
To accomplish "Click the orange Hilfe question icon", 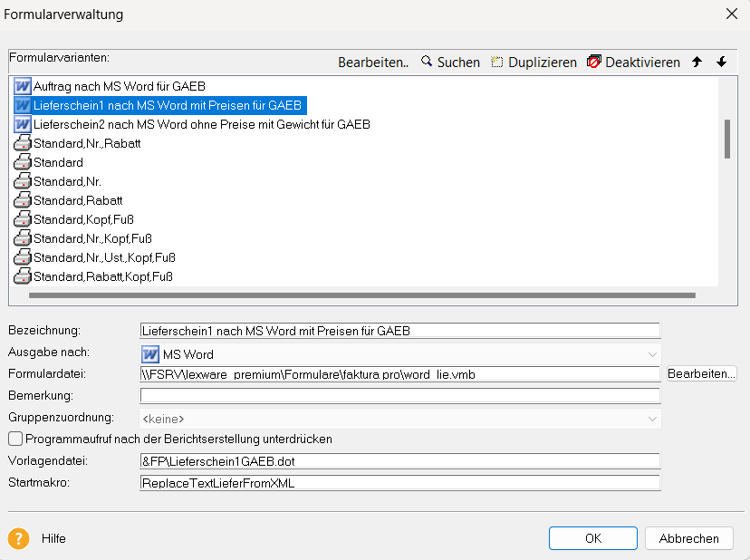I will pyautogui.click(x=18, y=538).
